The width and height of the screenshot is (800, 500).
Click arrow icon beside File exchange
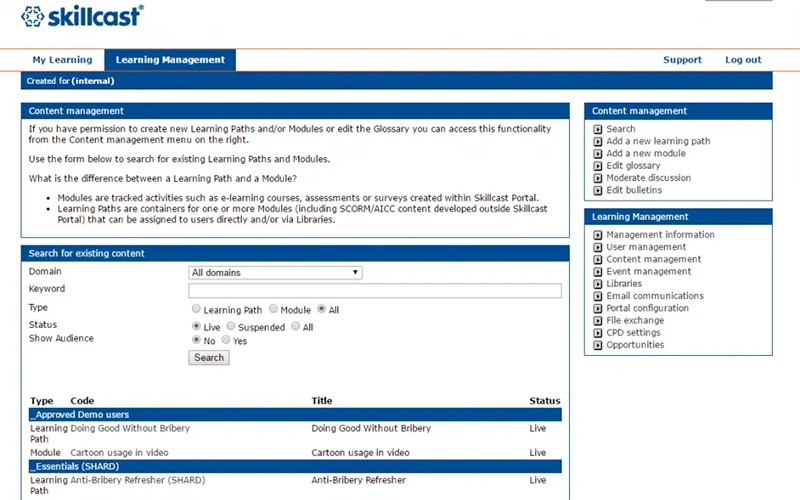point(597,320)
